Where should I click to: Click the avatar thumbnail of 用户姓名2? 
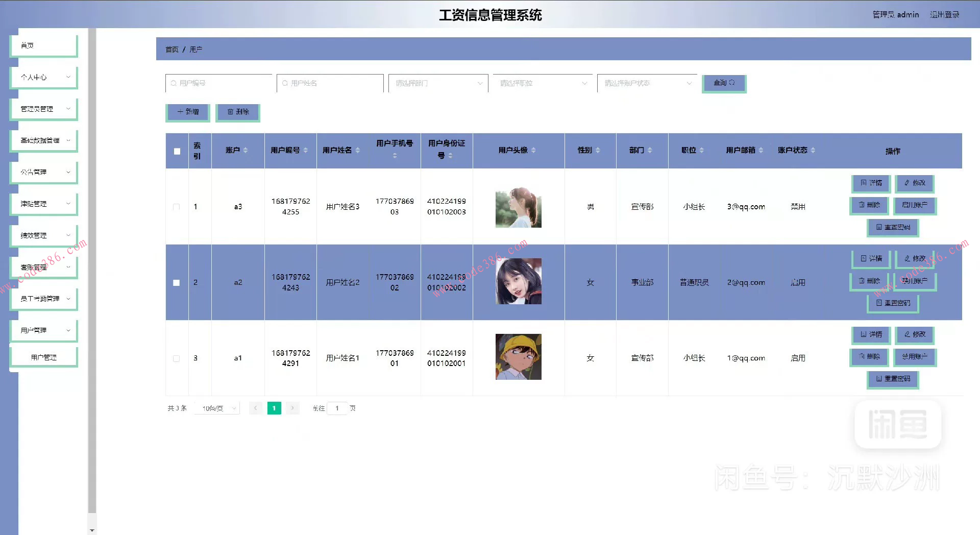pos(519,281)
